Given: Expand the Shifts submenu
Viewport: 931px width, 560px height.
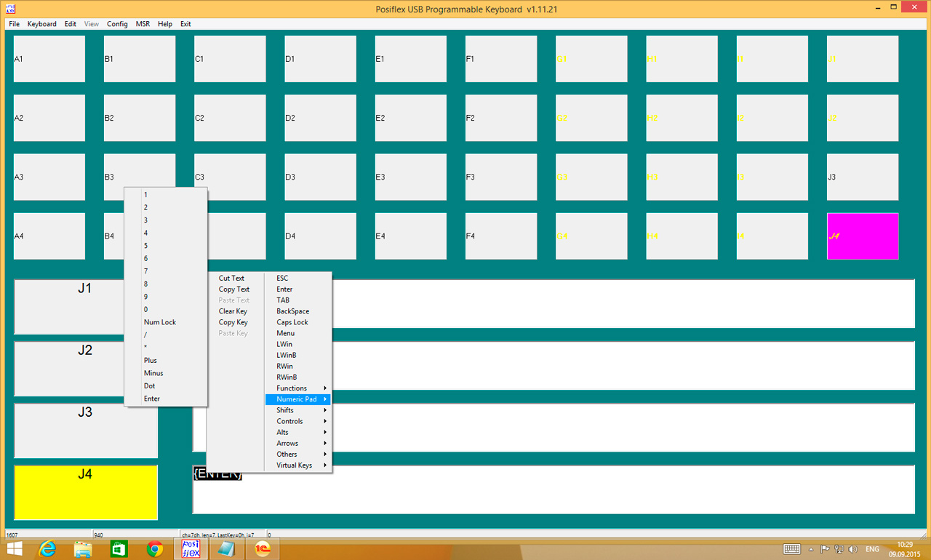Looking at the screenshot, I should click(299, 410).
